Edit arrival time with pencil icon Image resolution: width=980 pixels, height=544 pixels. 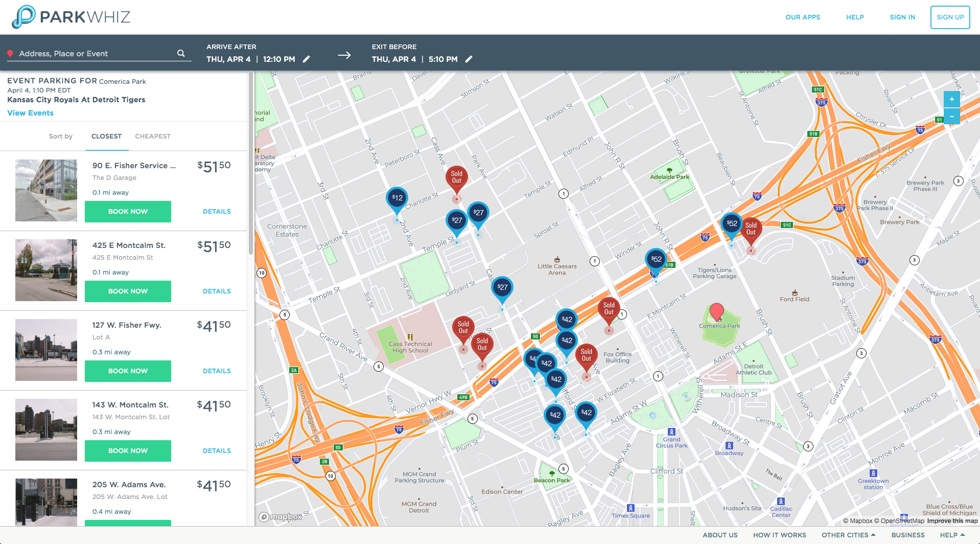coord(307,59)
